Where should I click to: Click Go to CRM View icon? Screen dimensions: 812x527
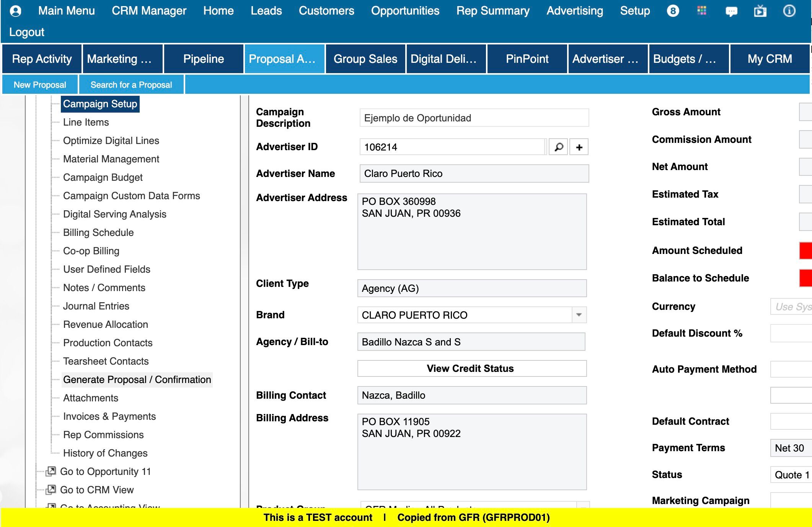(51, 489)
